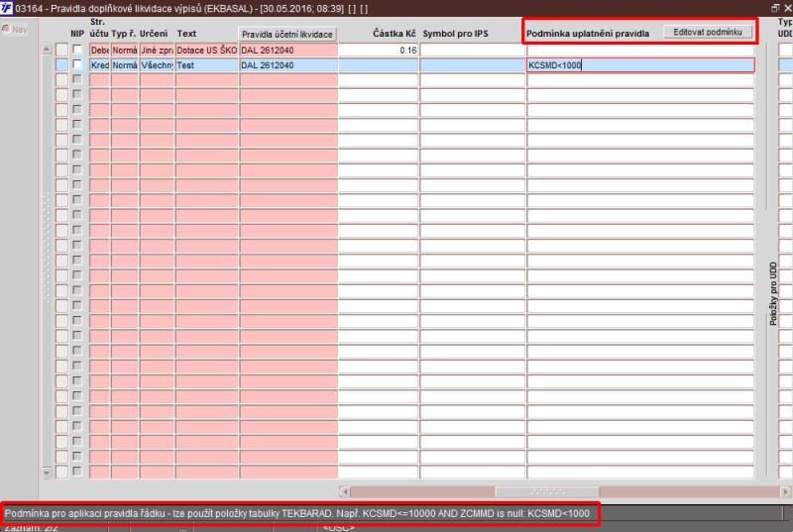Click the 'Všechny' Určení cell
This screenshot has height=532, width=793.
[157, 65]
